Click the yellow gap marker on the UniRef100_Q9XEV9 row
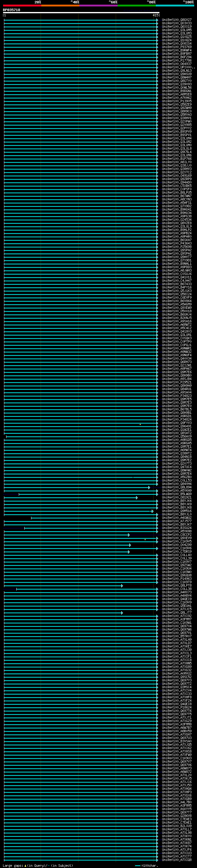The height and width of the screenshot is (868, 197). pos(145,539)
